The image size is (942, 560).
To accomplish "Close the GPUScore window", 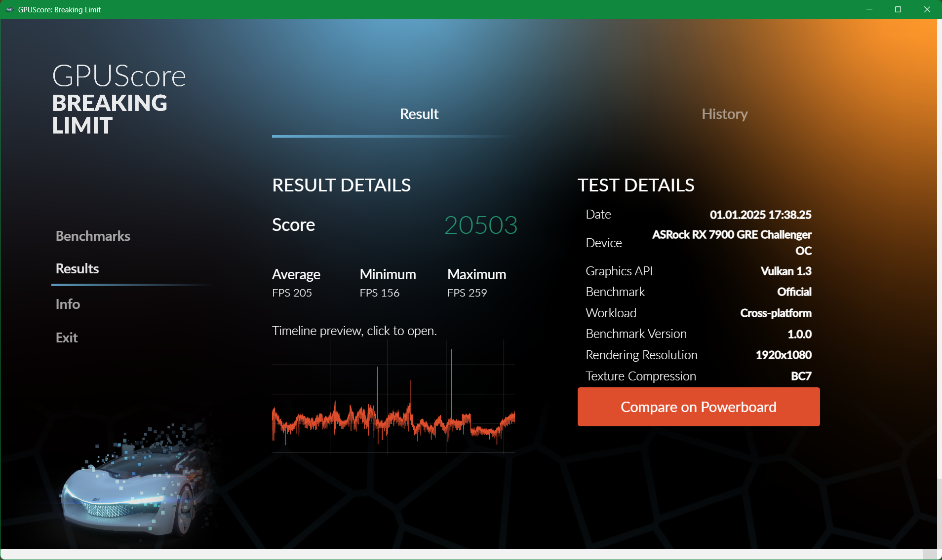I will pos(927,9).
